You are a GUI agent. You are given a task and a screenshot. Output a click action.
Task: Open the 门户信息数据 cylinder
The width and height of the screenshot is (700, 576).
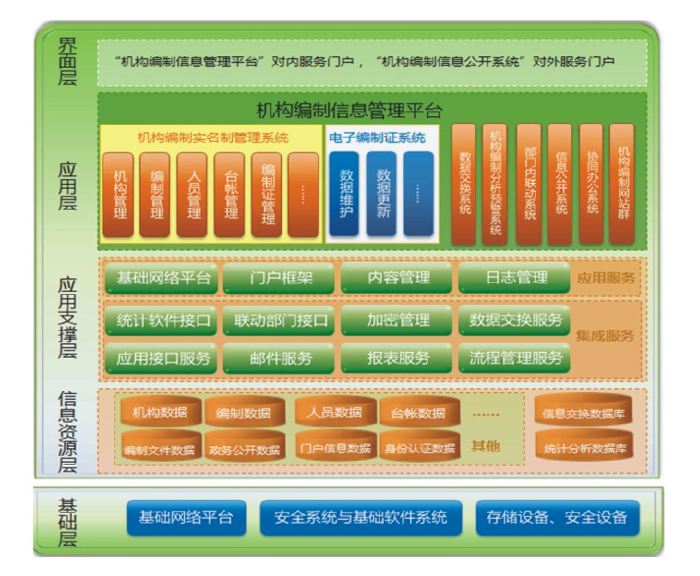(335, 448)
